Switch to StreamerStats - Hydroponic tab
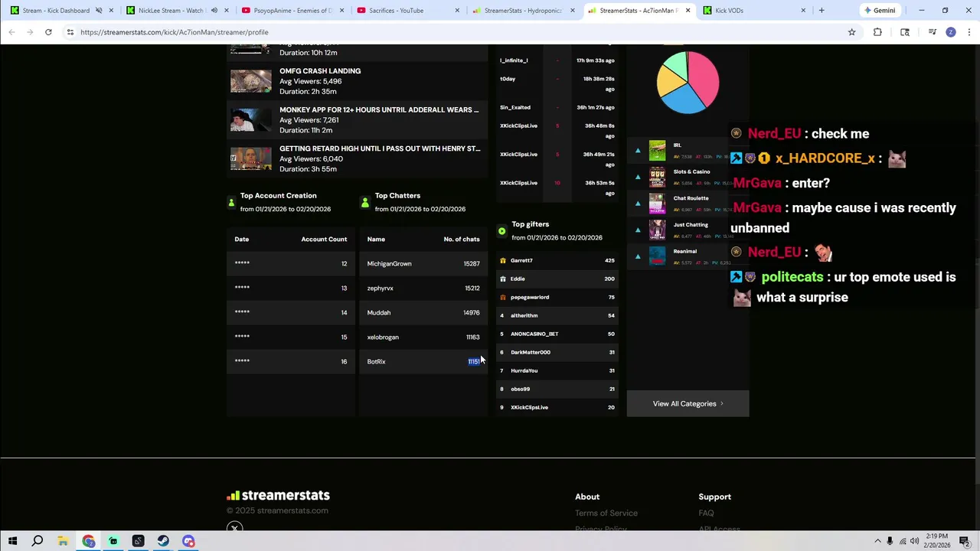 click(x=523, y=11)
